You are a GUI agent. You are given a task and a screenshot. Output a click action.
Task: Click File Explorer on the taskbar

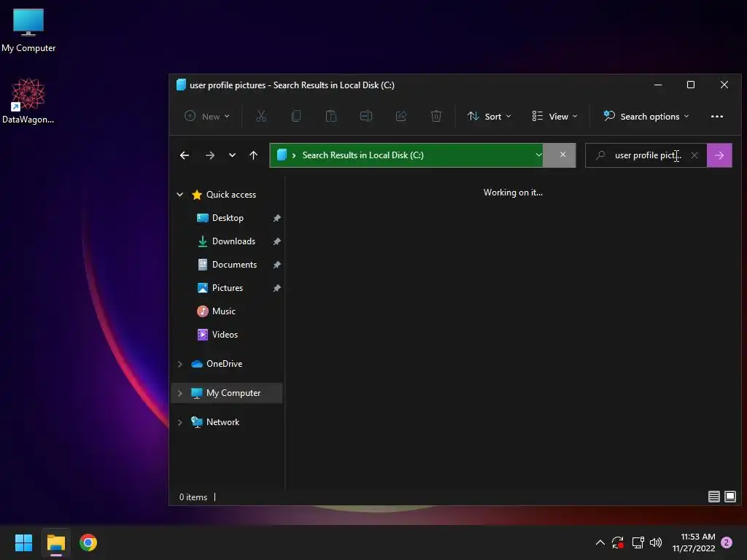tap(56, 542)
